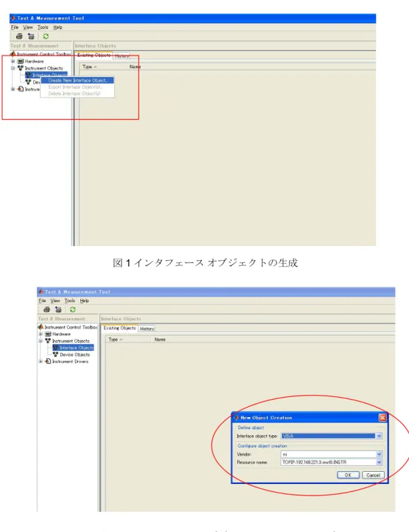This screenshot has height=532, width=409.
Task: Select Device Objects in the lower window tree
Action: pos(74,354)
